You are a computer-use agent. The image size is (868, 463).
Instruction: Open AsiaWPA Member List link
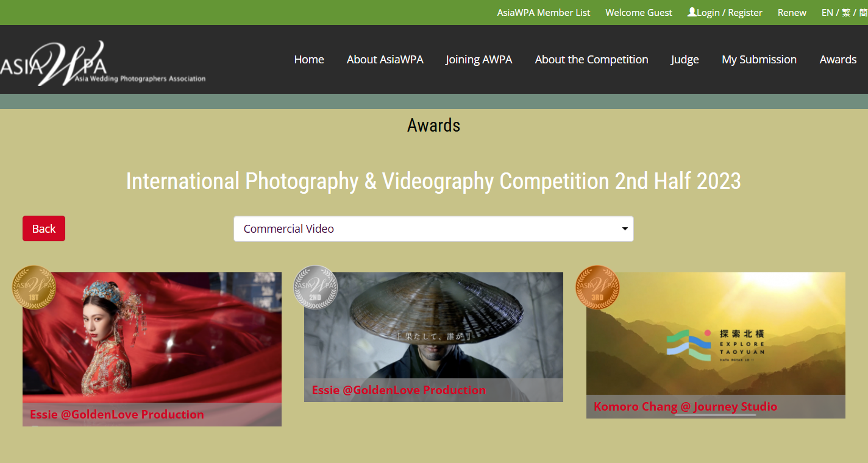pyautogui.click(x=543, y=12)
